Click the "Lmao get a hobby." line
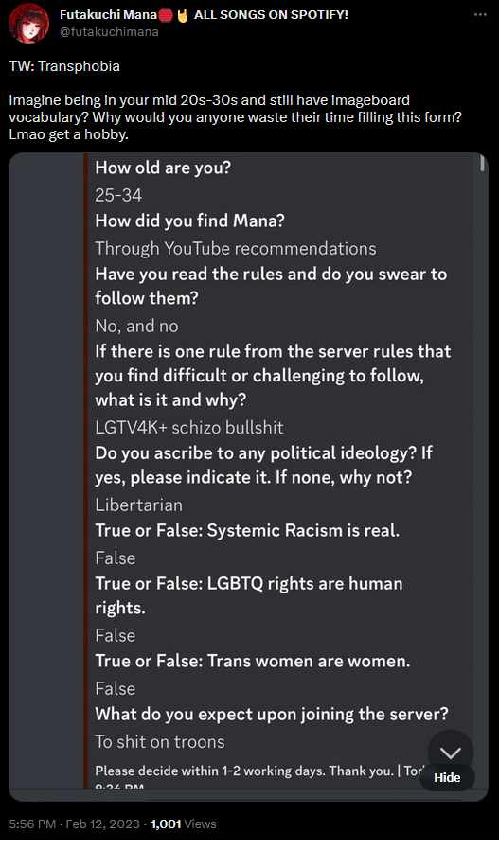Viewport: 499px width, 868px height. [x=69, y=134]
